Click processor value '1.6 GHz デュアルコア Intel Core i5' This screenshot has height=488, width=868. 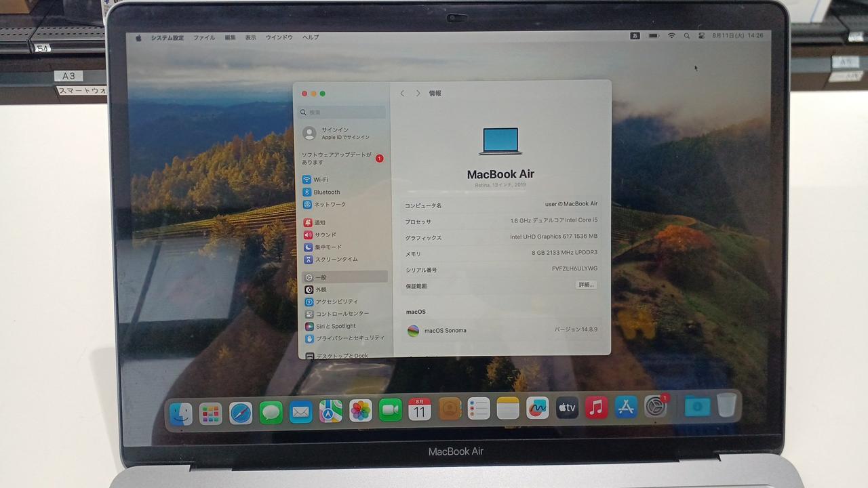[x=554, y=220]
